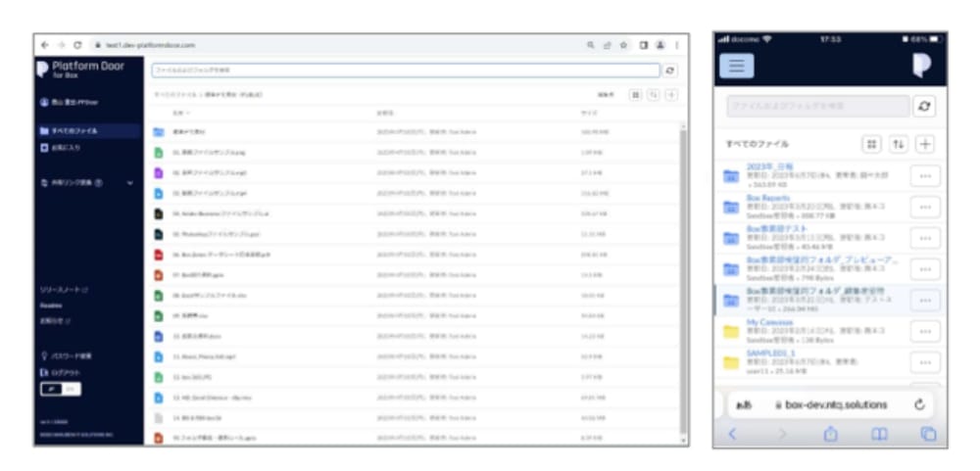Select Favorites in the desktop sidebar
The height and width of the screenshot is (471, 980).
pos(65,148)
